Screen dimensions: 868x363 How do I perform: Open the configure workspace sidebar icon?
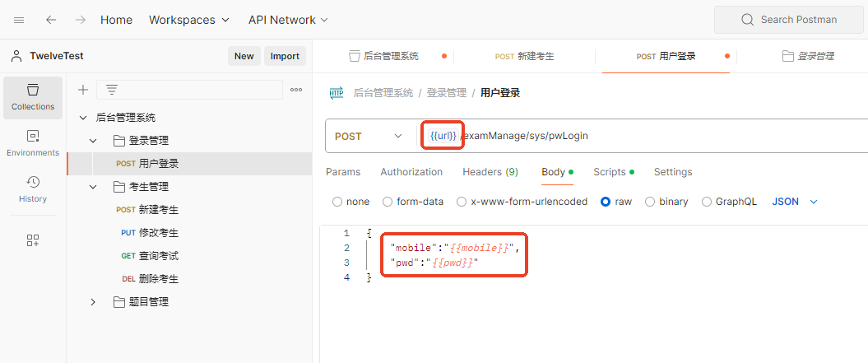[33, 240]
